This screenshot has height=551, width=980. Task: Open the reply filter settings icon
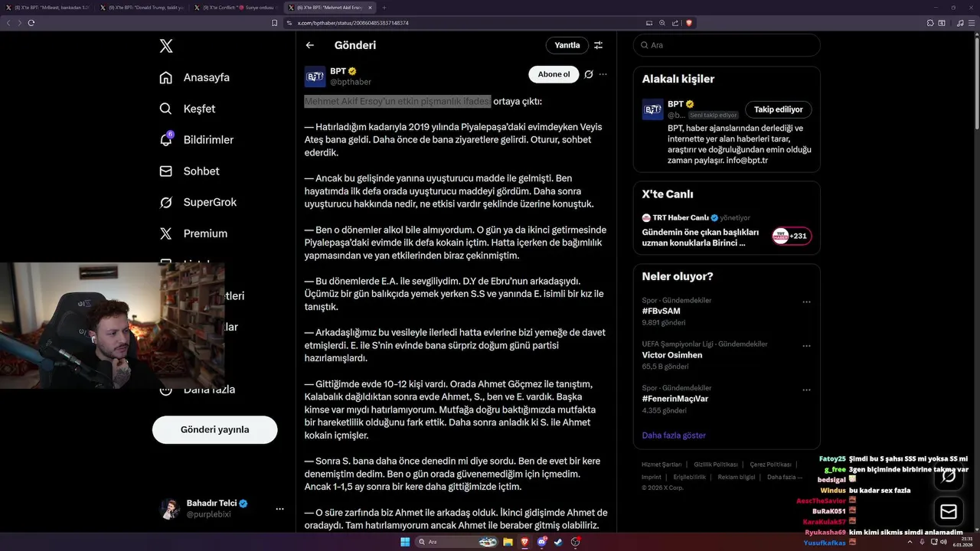(598, 45)
